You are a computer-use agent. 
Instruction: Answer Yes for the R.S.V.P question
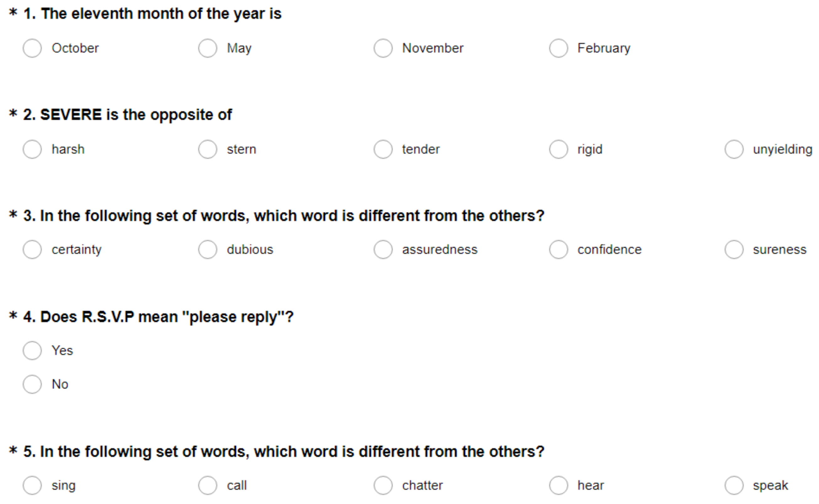[32, 351]
